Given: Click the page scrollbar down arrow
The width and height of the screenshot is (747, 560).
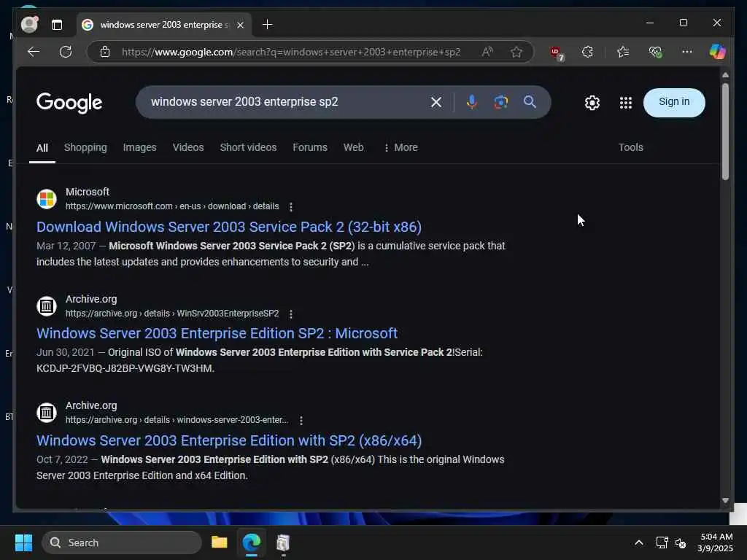Looking at the screenshot, I should click(725, 500).
